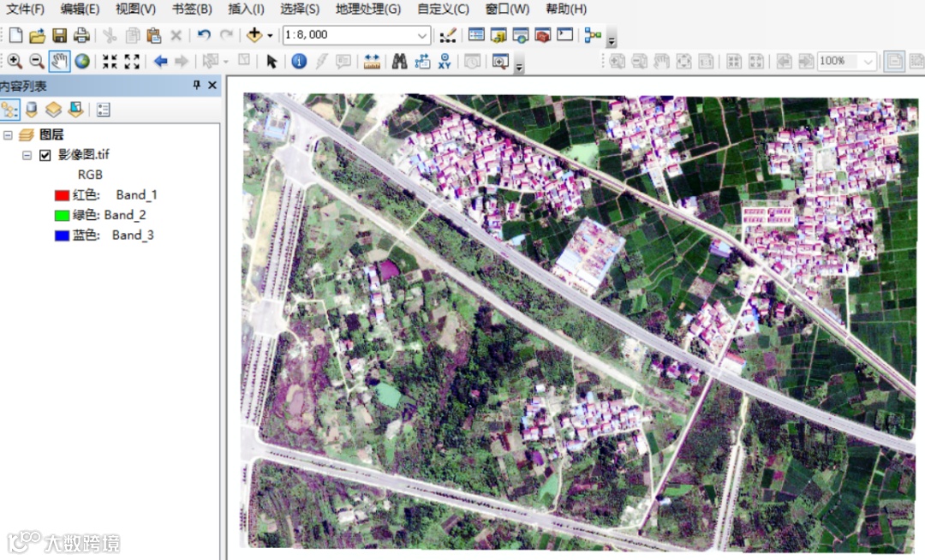The image size is (925, 560).
Task: Open the 书签(B) menu
Action: pos(192,9)
